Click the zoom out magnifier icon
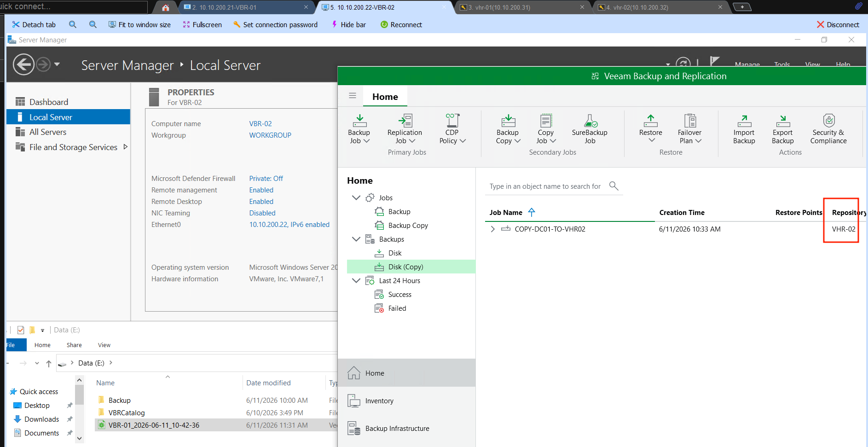Screen dimensions: 868x447 [93, 24]
